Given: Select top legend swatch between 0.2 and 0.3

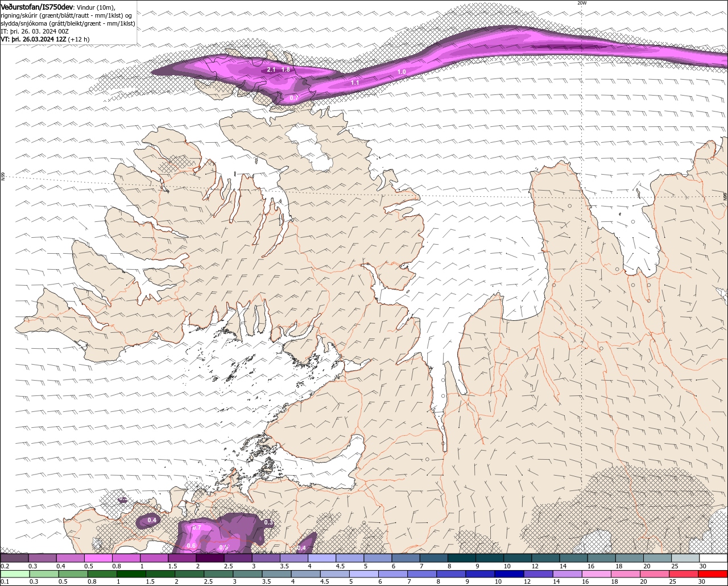Looking at the screenshot, I should coord(14,558).
